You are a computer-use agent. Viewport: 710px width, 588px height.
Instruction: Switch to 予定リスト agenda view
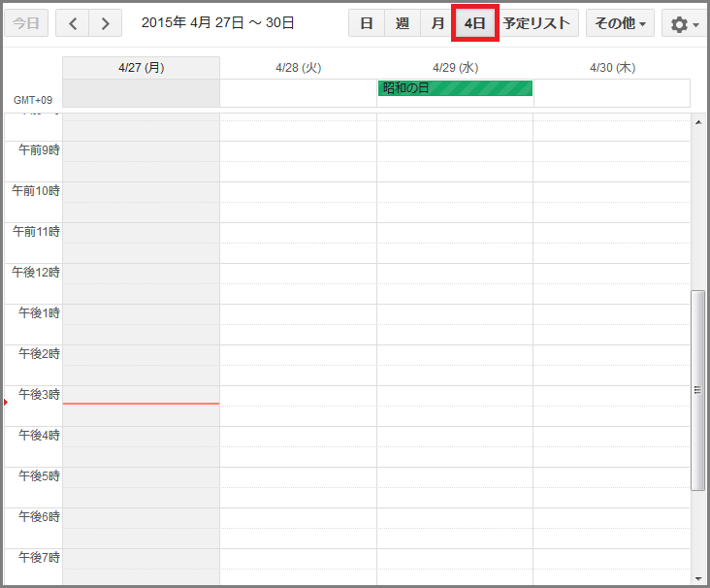536,23
